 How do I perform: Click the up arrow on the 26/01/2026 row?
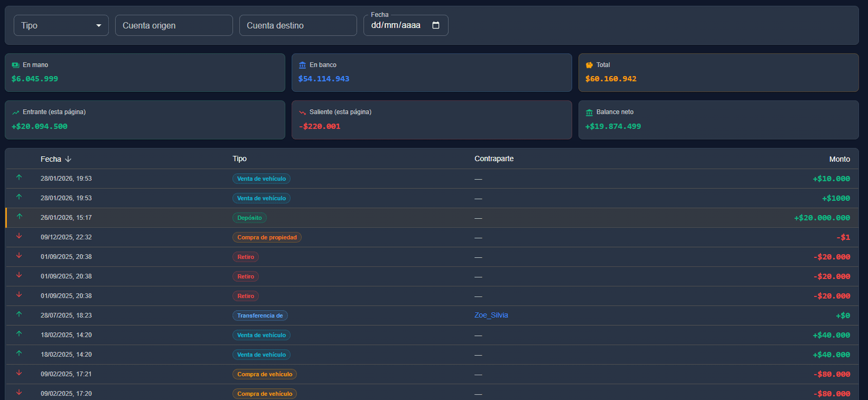click(19, 217)
